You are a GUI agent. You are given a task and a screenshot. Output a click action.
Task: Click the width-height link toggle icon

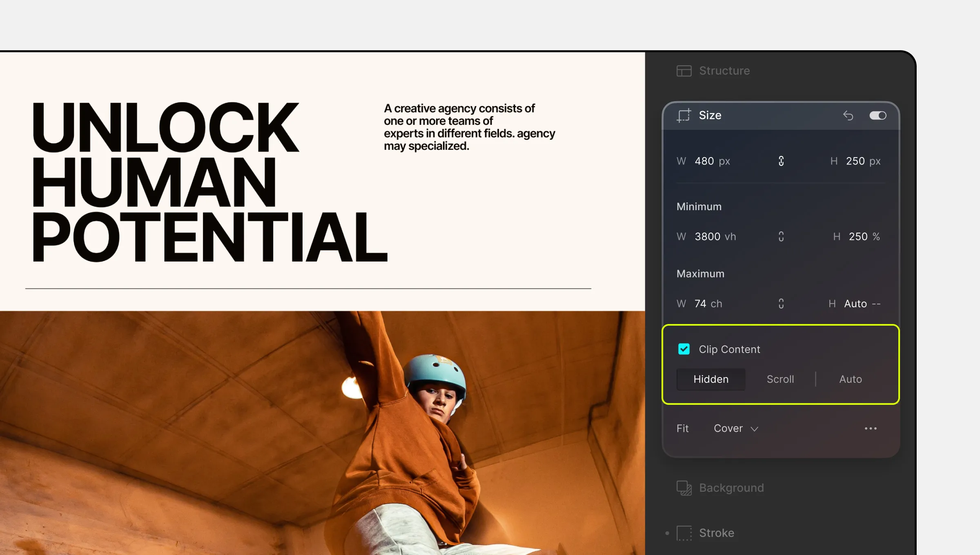tap(781, 161)
